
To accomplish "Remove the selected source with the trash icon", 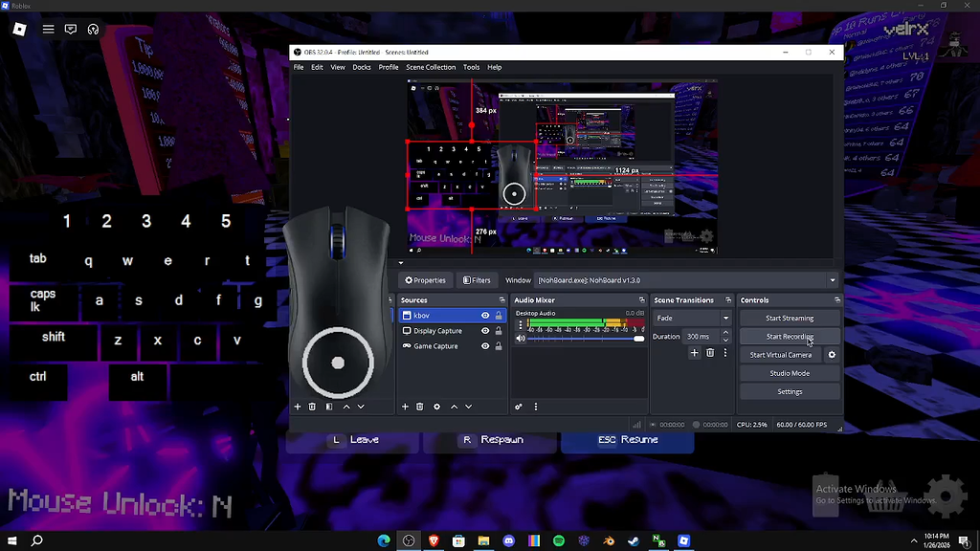I will [420, 407].
